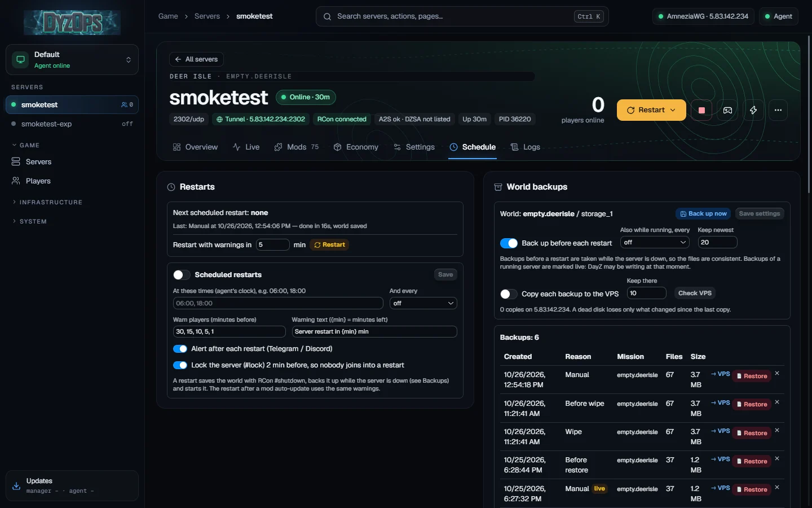Enable the Scheduled restarts switch

pyautogui.click(x=181, y=275)
